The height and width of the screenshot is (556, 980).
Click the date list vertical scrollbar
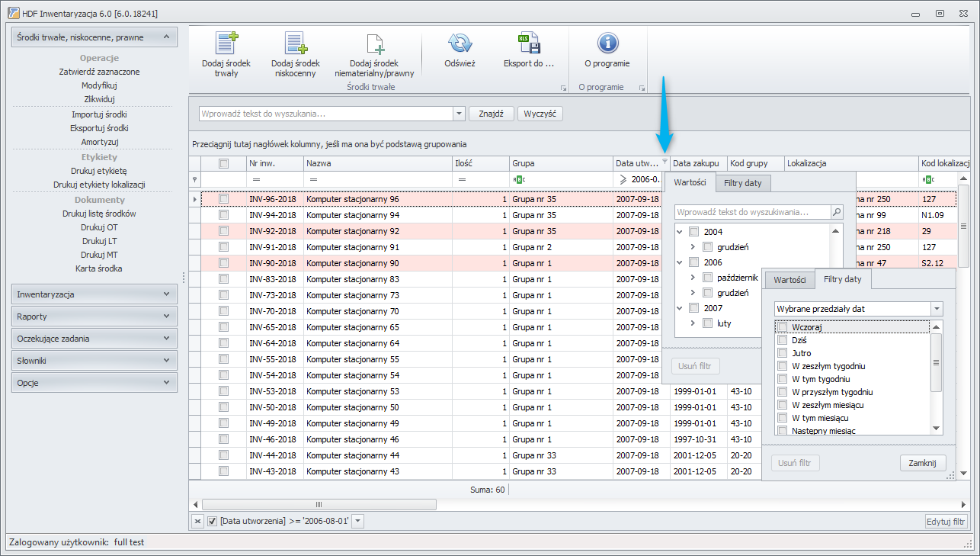(937, 377)
